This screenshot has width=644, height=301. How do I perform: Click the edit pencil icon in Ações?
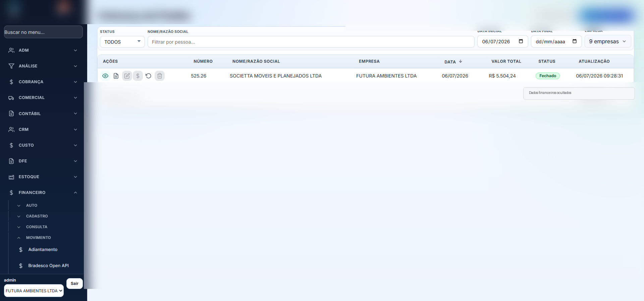coord(127,76)
